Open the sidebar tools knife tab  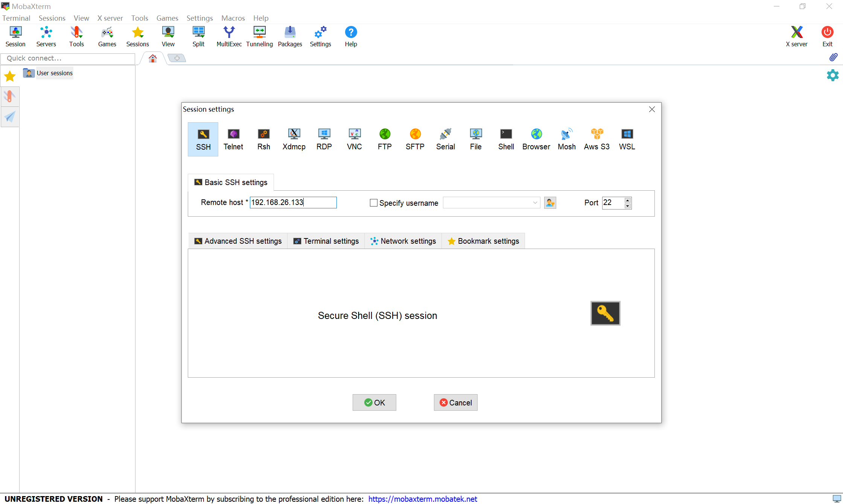(x=10, y=97)
